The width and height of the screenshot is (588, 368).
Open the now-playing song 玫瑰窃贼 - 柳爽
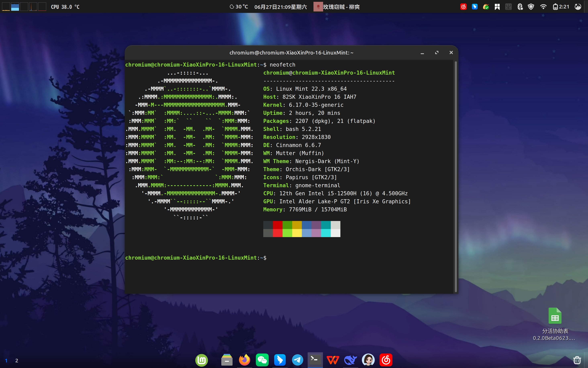click(x=337, y=7)
